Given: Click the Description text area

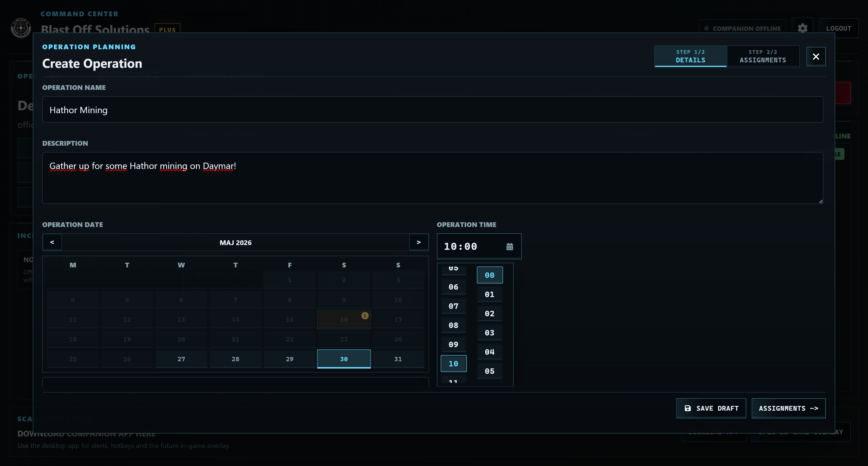Looking at the screenshot, I should (433, 178).
